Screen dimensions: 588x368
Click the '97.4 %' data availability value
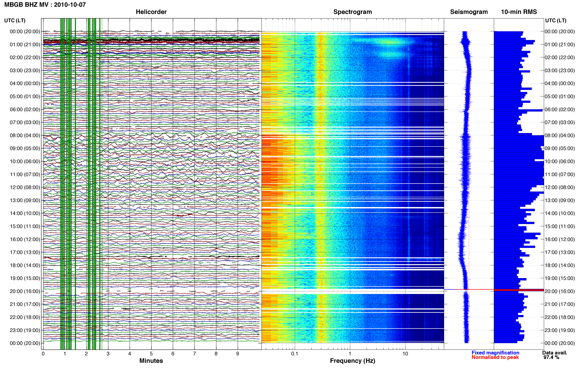click(551, 357)
